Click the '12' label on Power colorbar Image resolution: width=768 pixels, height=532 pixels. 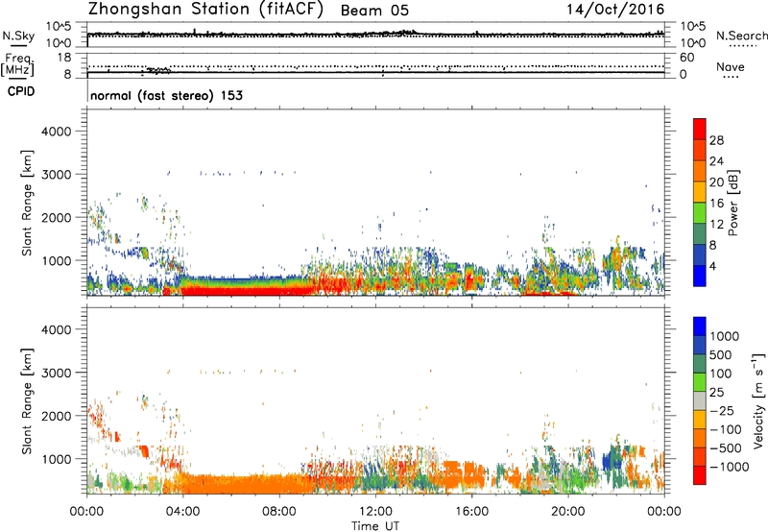tap(716, 225)
